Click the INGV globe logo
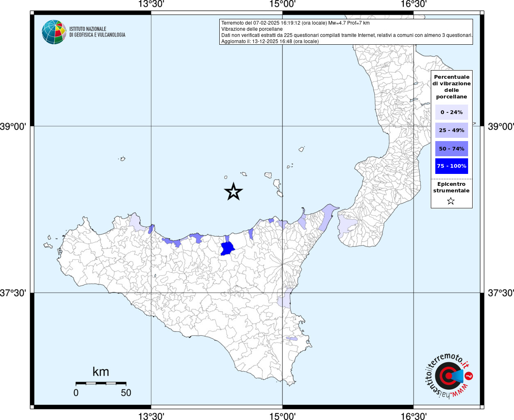This screenshot has height=420, width=514. pos(54,32)
